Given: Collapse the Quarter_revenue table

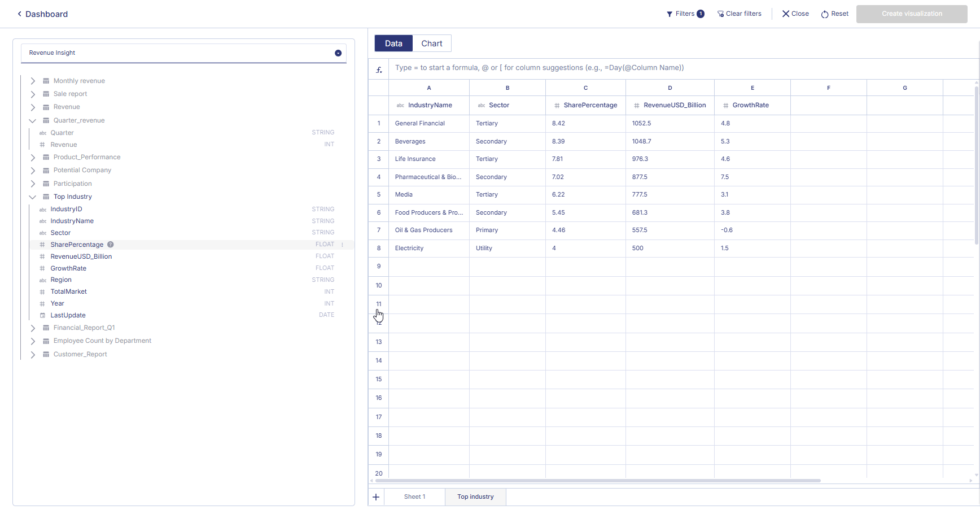Looking at the screenshot, I should 33,121.
